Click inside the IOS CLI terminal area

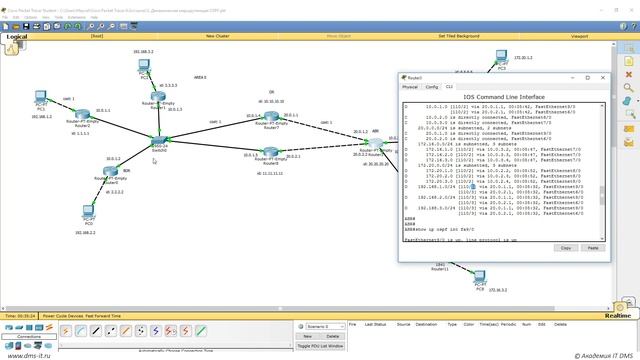[501, 171]
